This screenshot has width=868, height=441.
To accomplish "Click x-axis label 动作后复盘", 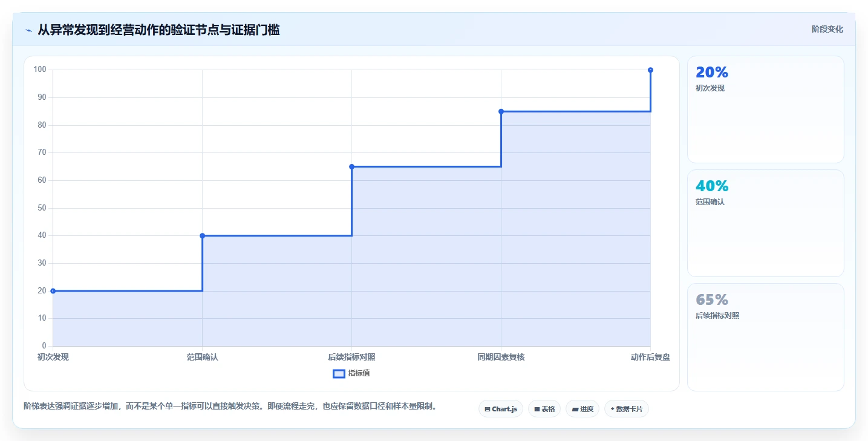I will [650, 357].
